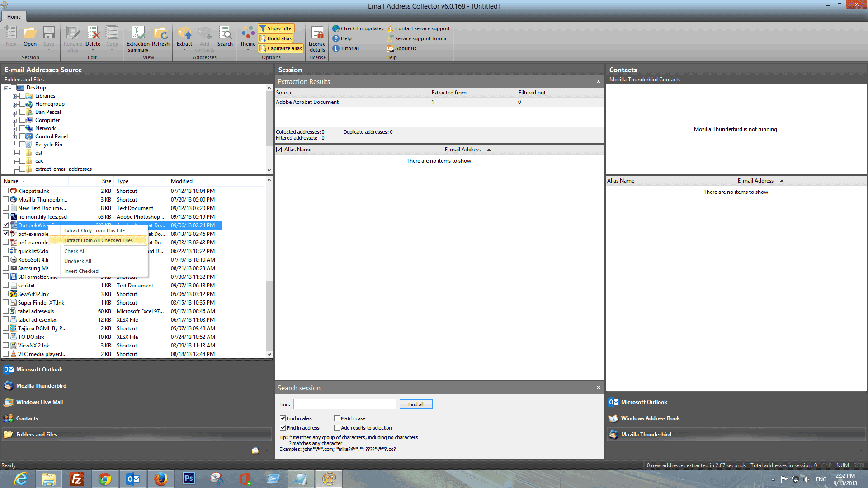
Task: Choose Extract From All Checked Files
Action: tap(98, 240)
